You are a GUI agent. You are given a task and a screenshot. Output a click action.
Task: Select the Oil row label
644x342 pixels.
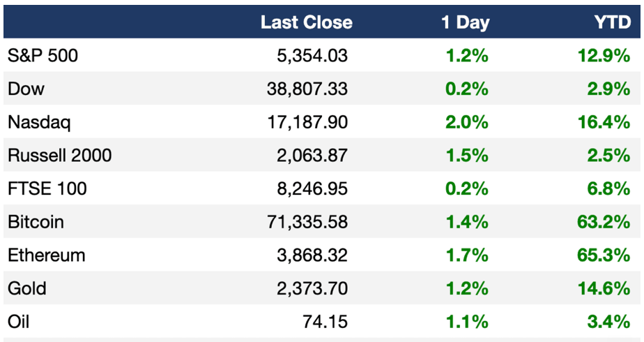pyautogui.click(x=19, y=322)
